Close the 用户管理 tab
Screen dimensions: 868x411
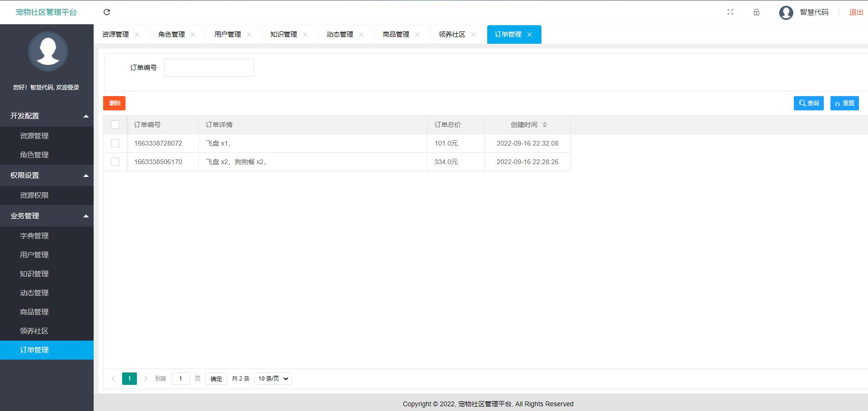[249, 34]
